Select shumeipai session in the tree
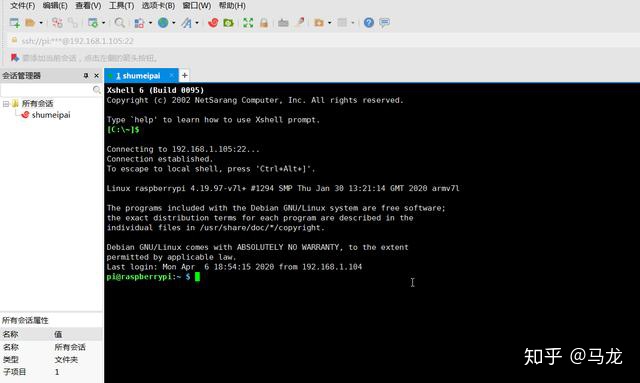The height and width of the screenshot is (383, 640). click(x=51, y=115)
